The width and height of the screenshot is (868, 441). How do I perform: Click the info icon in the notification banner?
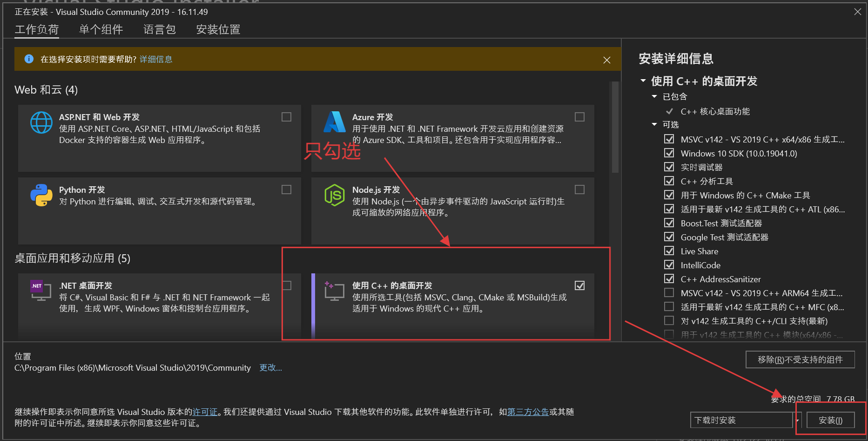coord(29,59)
